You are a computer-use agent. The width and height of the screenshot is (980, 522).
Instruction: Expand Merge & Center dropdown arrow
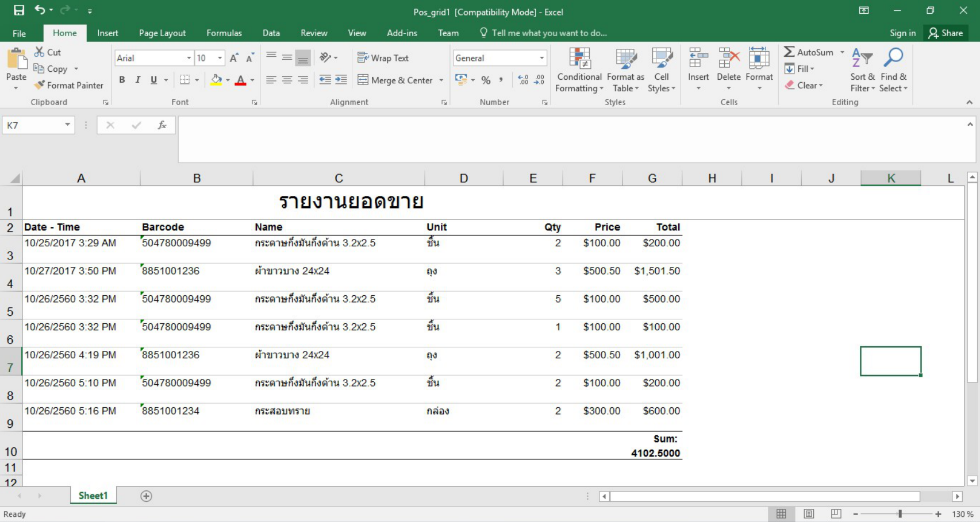441,80
